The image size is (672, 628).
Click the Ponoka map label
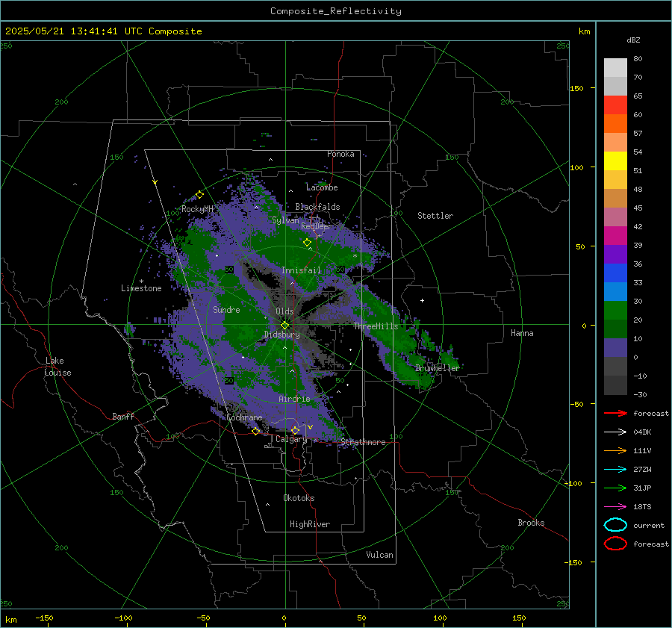(340, 154)
